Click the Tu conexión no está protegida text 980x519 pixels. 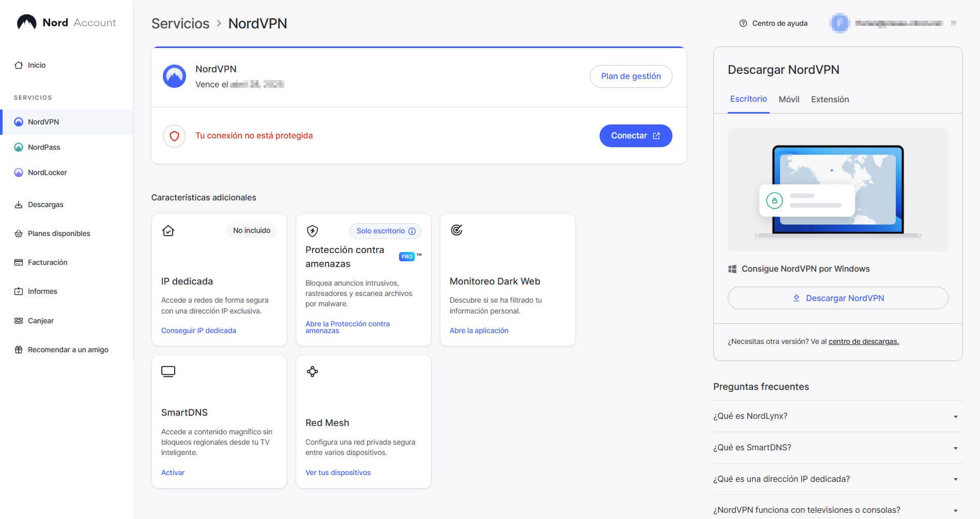click(x=254, y=136)
